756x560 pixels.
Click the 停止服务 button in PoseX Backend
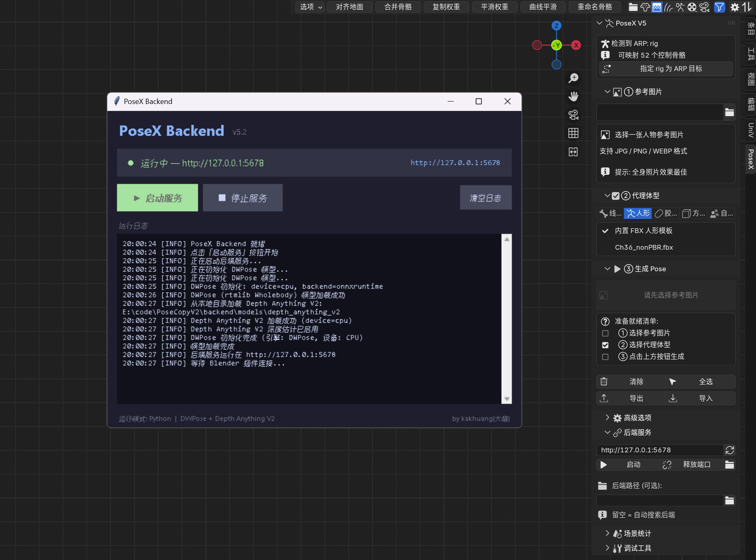(243, 198)
